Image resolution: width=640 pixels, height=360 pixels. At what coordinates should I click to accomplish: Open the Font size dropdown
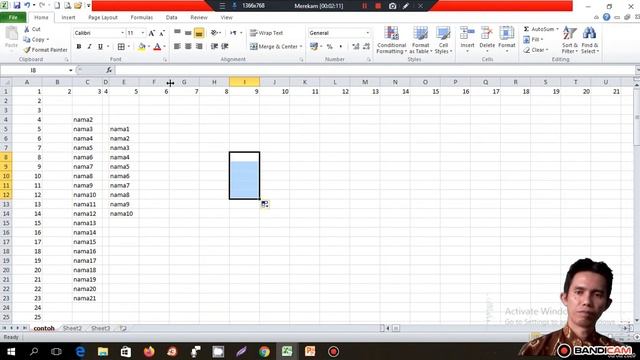(142, 33)
